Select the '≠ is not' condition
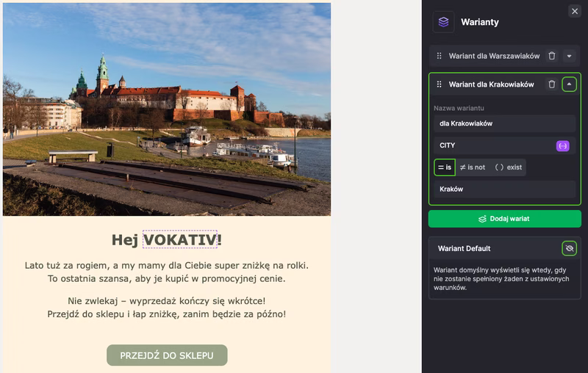The width and height of the screenshot is (588, 373). tap(473, 167)
